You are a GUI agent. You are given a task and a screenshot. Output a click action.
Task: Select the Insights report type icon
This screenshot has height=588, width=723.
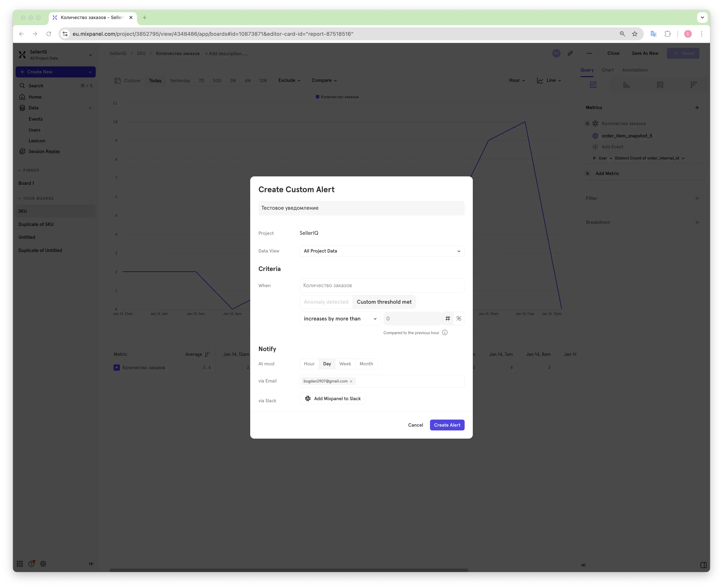593,85
